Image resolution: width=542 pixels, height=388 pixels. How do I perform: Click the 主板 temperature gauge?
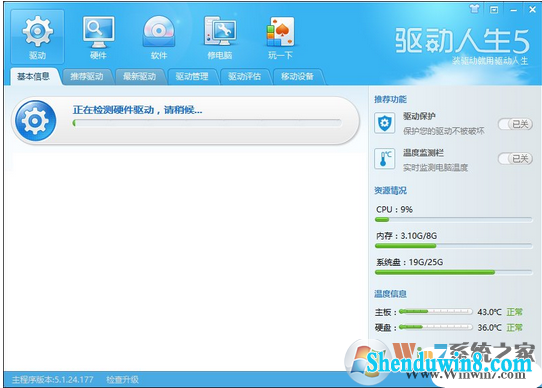(x=436, y=312)
